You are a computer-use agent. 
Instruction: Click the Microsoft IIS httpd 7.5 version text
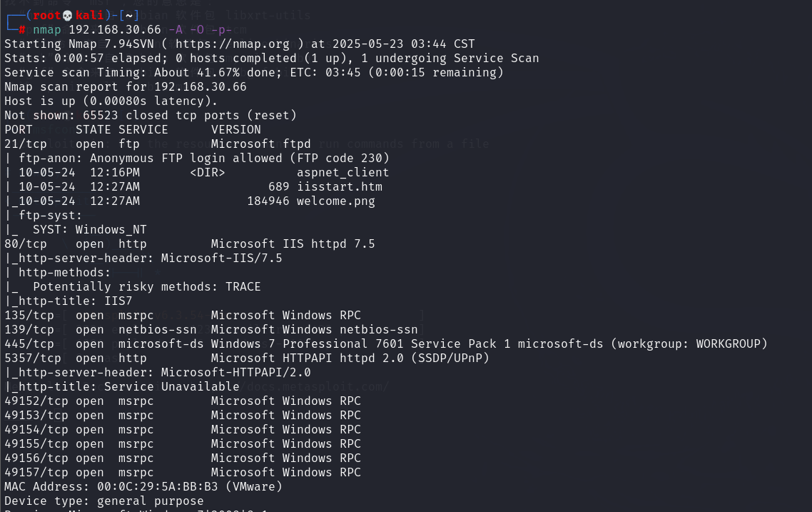point(293,244)
